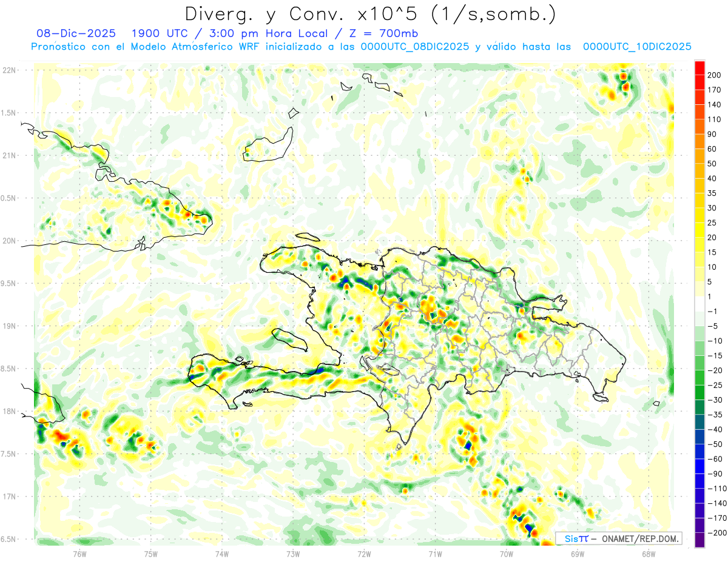Click the longitude label '73W'
The height and width of the screenshot is (562, 728).
click(293, 554)
